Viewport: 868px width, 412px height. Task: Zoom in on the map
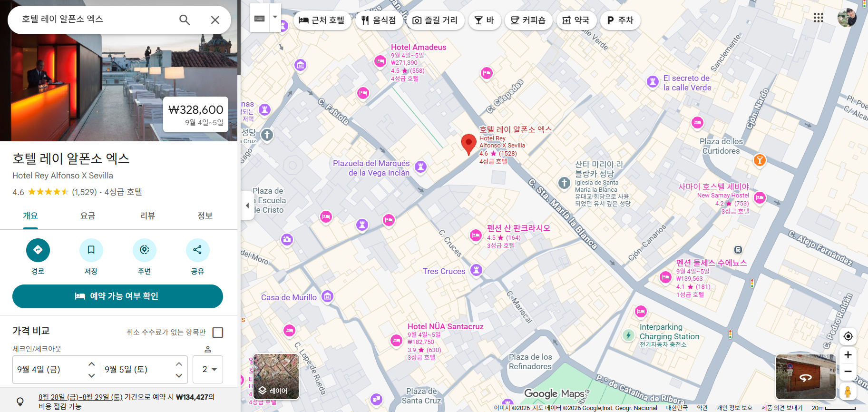pos(848,355)
